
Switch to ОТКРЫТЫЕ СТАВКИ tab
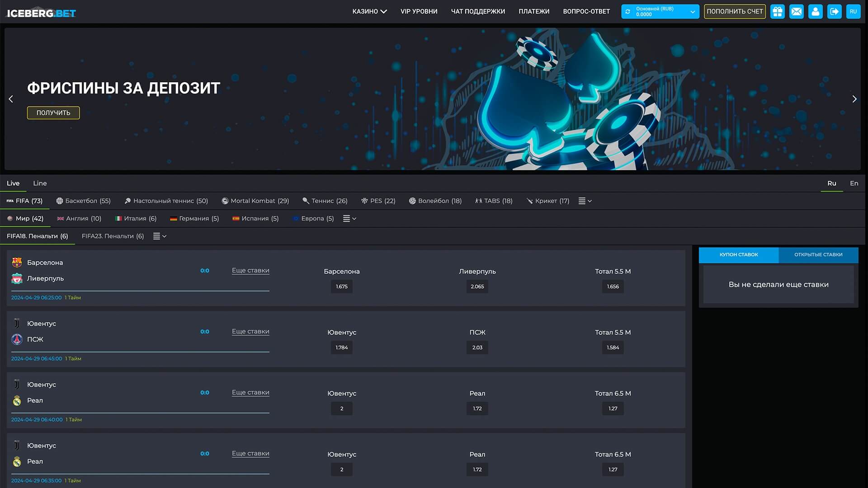click(x=818, y=255)
